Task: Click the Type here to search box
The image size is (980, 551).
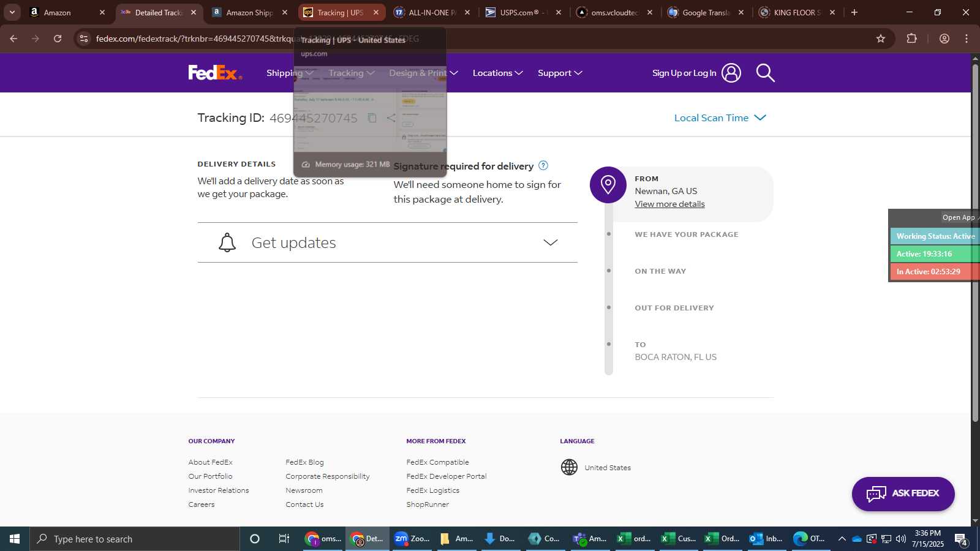Action: [135, 539]
